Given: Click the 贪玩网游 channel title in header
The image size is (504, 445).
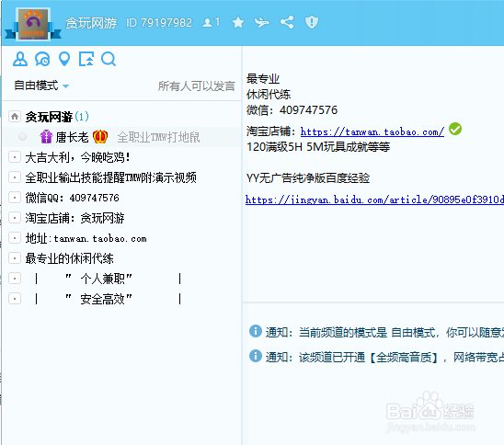Looking at the screenshot, I should pos(91,23).
